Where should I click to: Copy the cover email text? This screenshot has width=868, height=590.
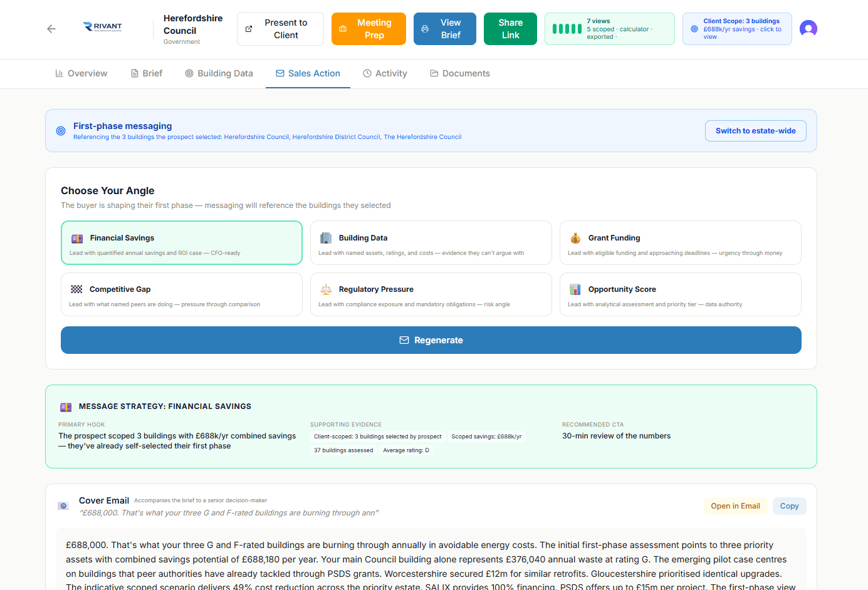789,506
